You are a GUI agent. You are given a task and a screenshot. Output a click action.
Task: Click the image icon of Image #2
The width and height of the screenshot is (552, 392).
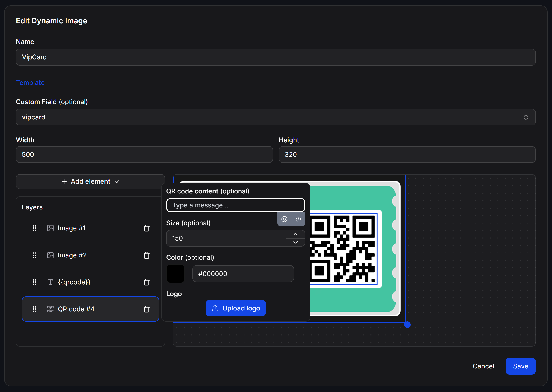pos(50,255)
